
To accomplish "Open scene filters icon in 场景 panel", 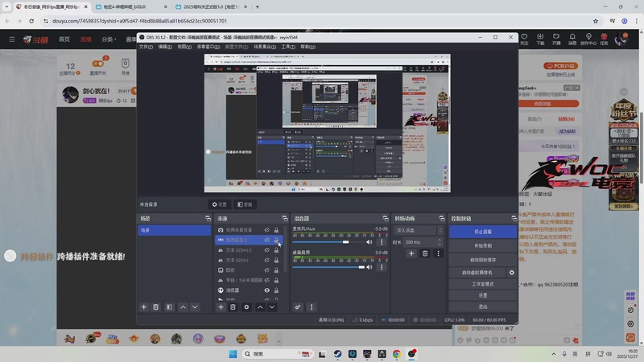I will [x=169, y=307].
